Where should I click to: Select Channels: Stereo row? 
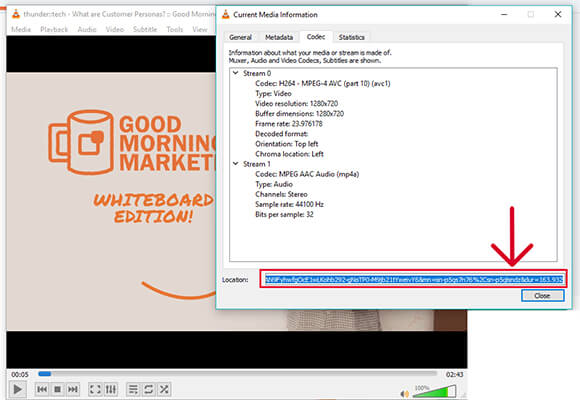click(x=281, y=194)
